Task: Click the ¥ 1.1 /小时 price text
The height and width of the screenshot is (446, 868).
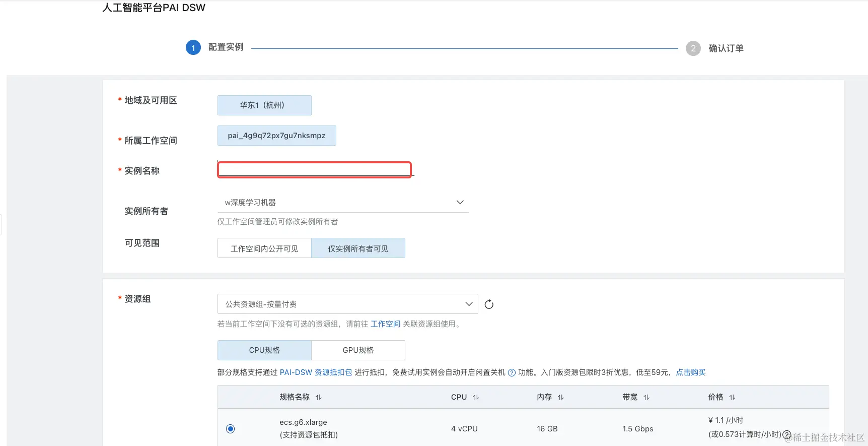Action: point(726,420)
